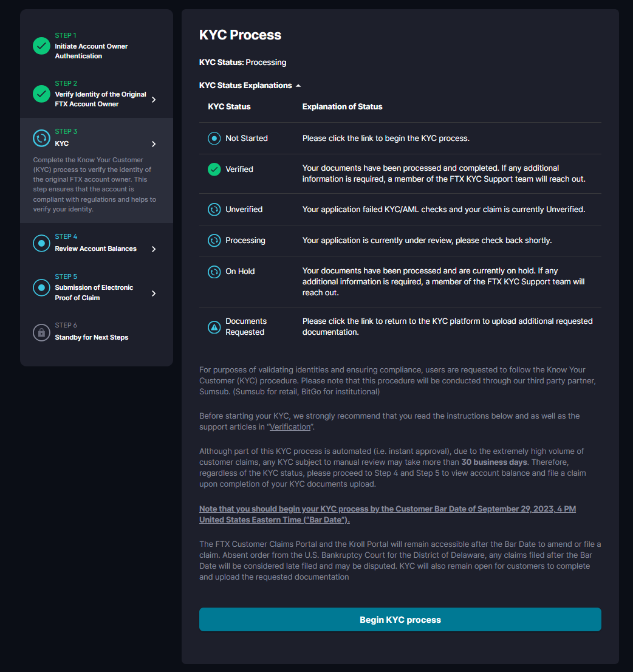Click the Step 1 completed checkmark icon

41,46
